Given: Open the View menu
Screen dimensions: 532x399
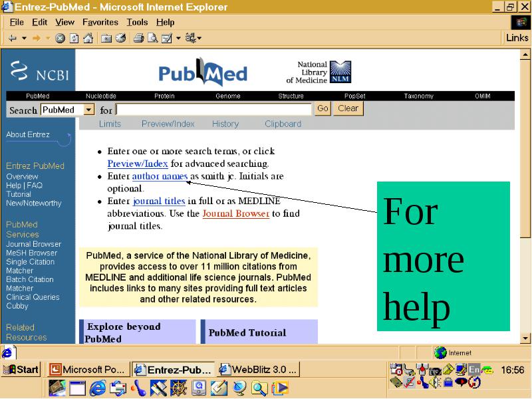Looking at the screenshot, I should [x=65, y=23].
